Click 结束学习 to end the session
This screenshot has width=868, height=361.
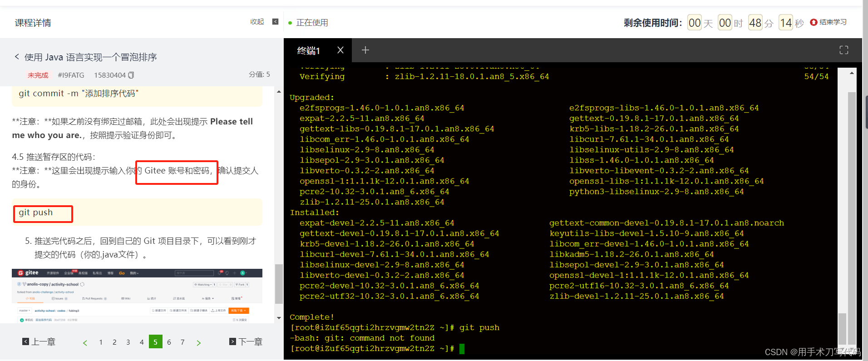pyautogui.click(x=829, y=22)
